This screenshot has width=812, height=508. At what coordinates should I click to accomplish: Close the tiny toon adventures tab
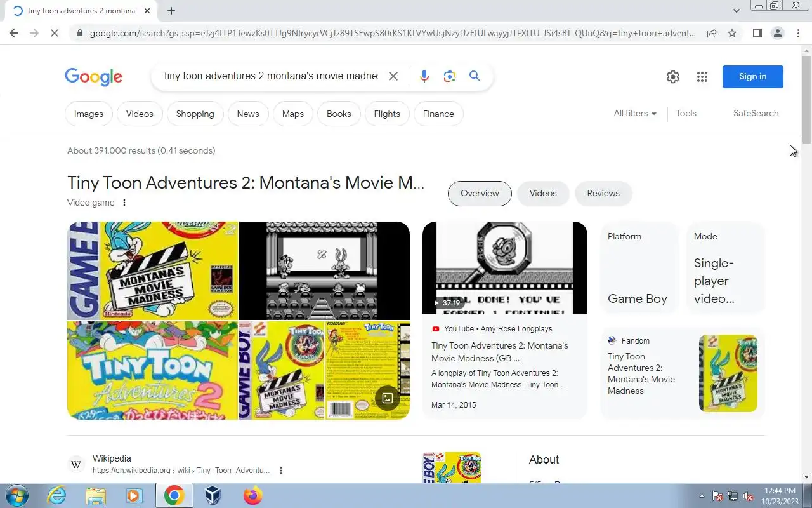click(x=147, y=11)
